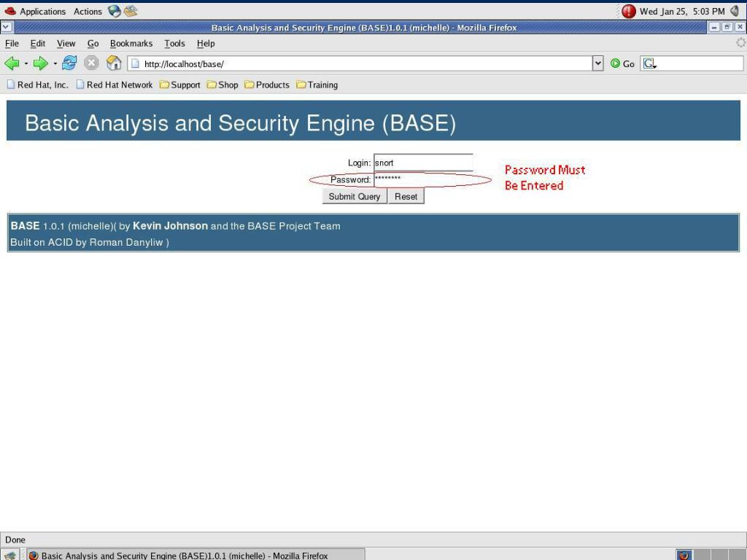Screen dimensions: 747x560
Task: Open the email launcher icon in panel
Action: (x=131, y=11)
